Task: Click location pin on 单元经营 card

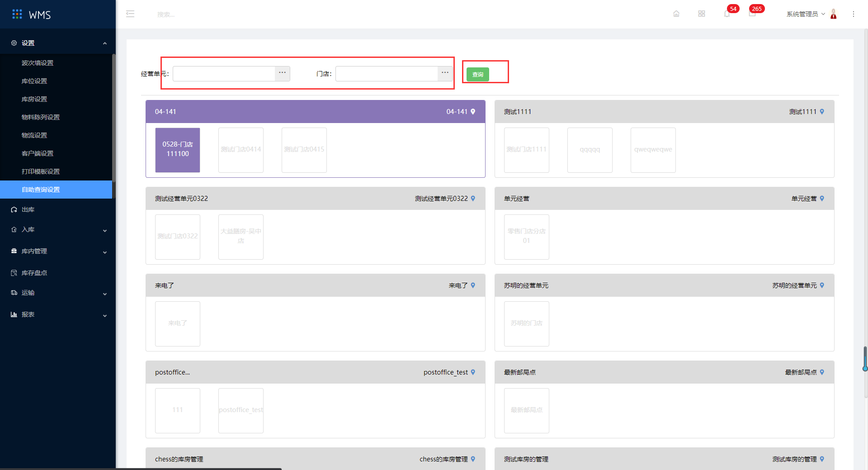Action: click(822, 199)
